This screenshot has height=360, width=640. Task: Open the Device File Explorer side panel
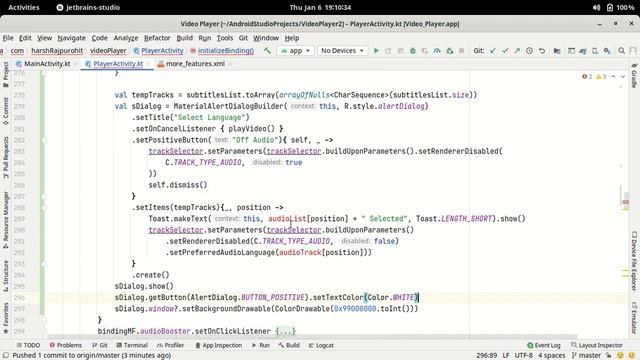click(634, 261)
